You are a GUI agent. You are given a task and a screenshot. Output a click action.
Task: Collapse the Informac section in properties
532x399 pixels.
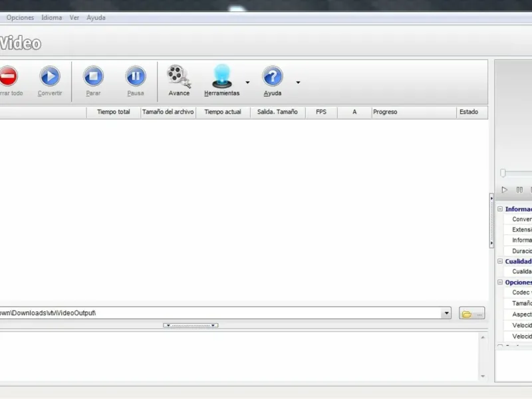click(500, 209)
